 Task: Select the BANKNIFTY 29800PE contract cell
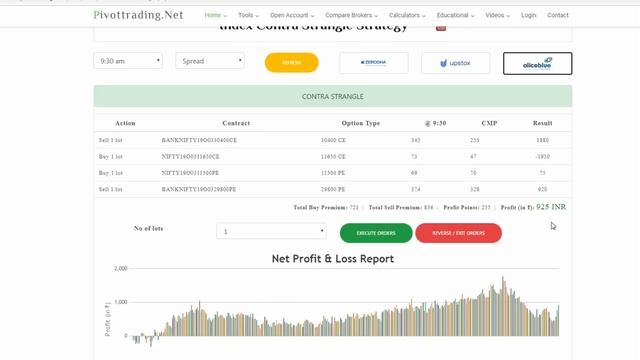tap(199, 189)
